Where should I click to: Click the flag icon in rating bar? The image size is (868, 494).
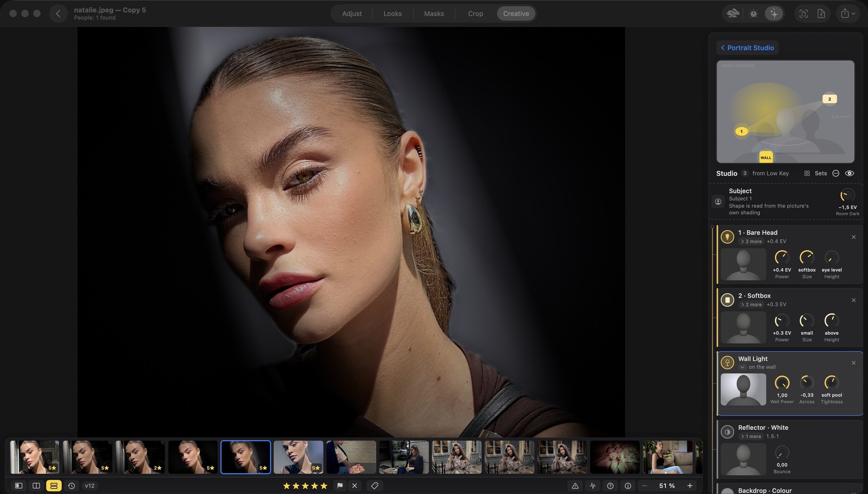[x=340, y=486]
